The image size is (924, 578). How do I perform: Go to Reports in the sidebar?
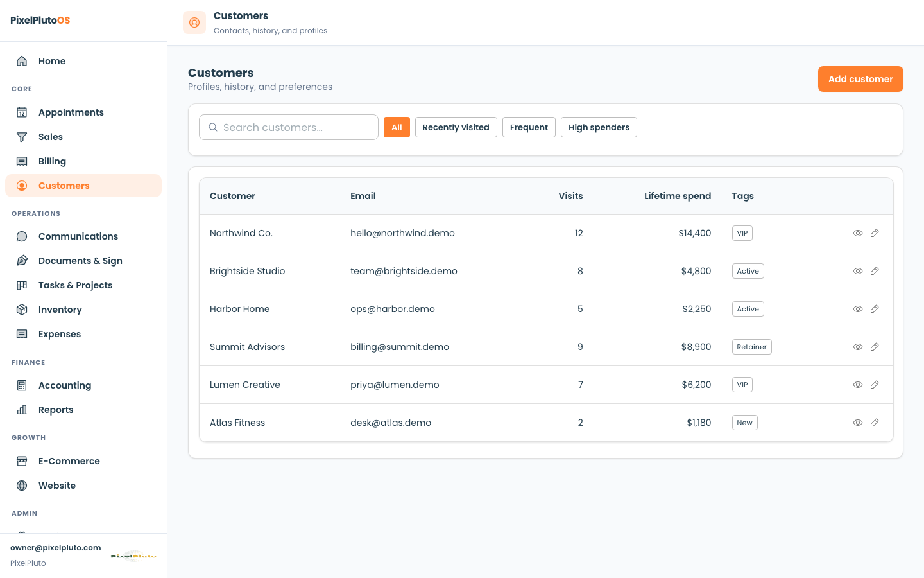tap(83, 410)
